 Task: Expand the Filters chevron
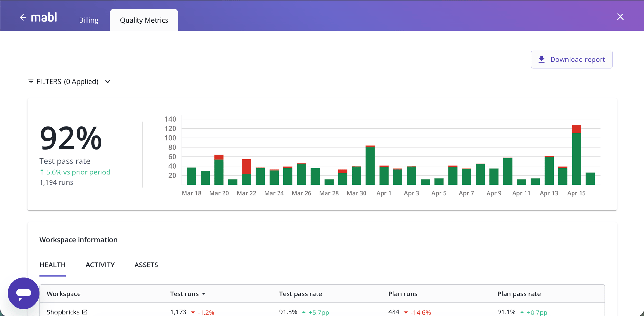108,82
